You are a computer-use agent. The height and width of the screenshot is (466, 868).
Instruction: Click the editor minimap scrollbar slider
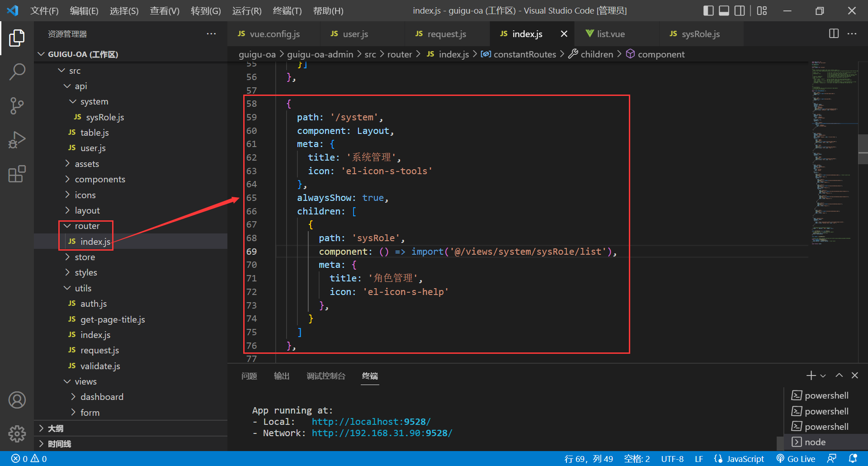863,149
